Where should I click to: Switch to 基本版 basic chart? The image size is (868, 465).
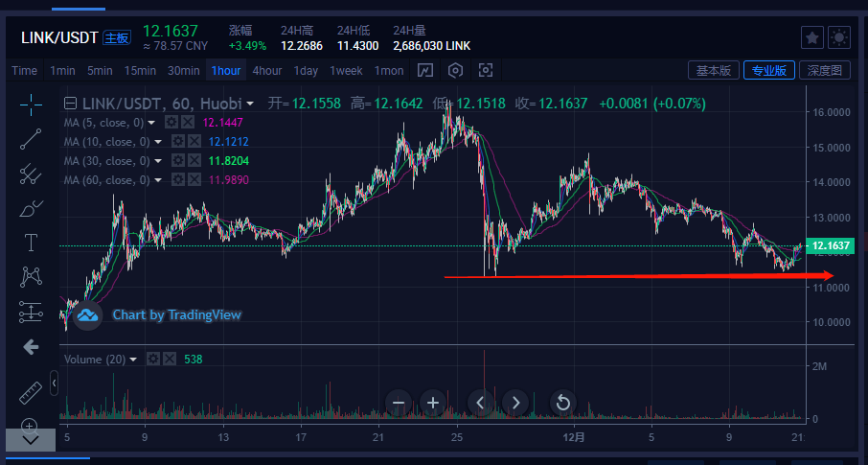coord(714,70)
